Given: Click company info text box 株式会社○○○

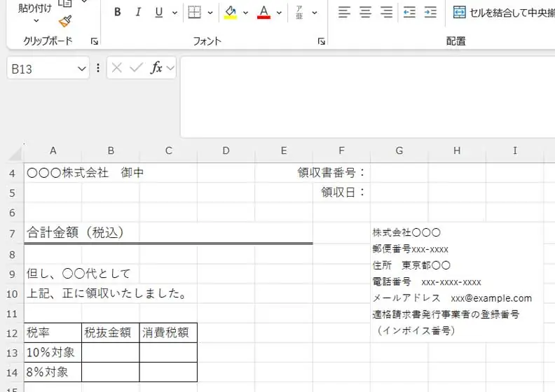Looking at the screenshot, I should (x=406, y=232).
